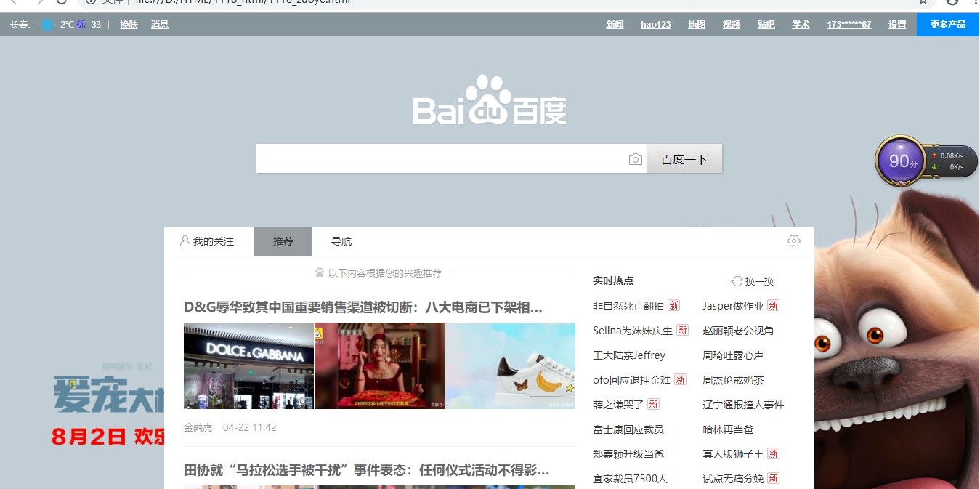The width and height of the screenshot is (980, 489).
Task: Click the 百度一下 search button
Action: (x=684, y=159)
